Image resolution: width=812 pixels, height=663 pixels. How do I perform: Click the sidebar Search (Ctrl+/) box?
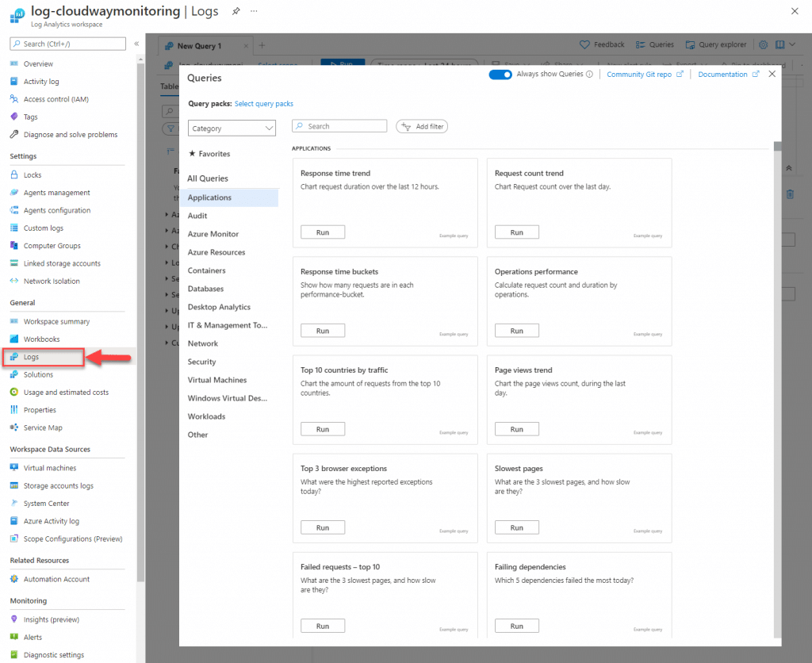point(68,44)
